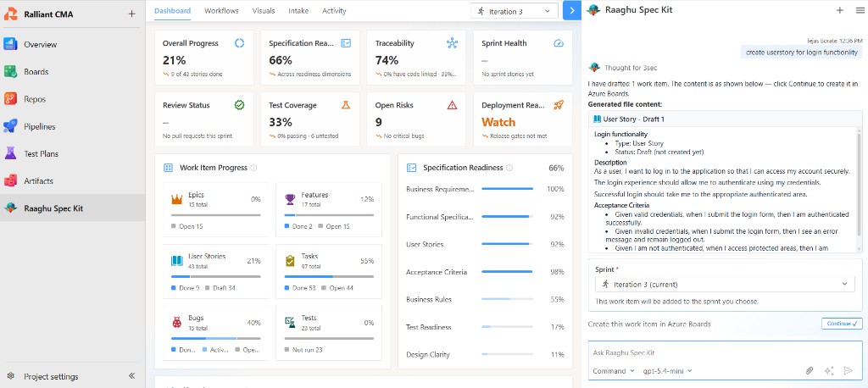This screenshot has height=388, width=868.
Task: Click the blue arrow panel toggle button
Action: pyautogui.click(x=572, y=11)
